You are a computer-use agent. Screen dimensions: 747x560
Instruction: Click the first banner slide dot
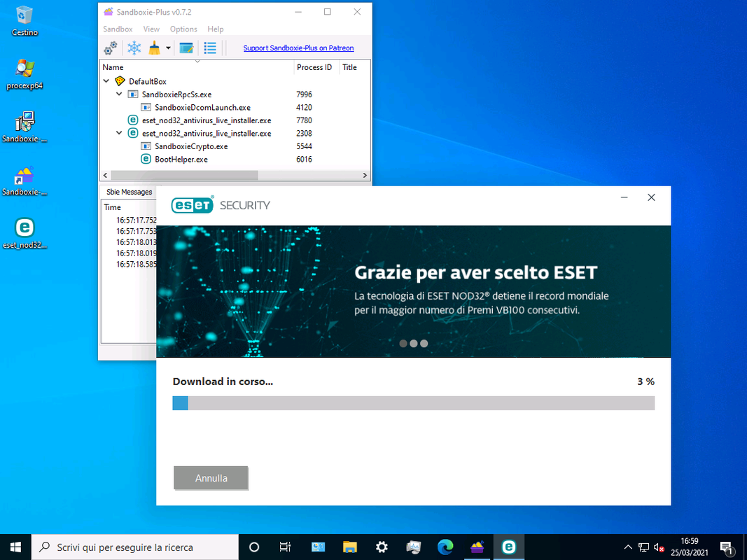[403, 343]
